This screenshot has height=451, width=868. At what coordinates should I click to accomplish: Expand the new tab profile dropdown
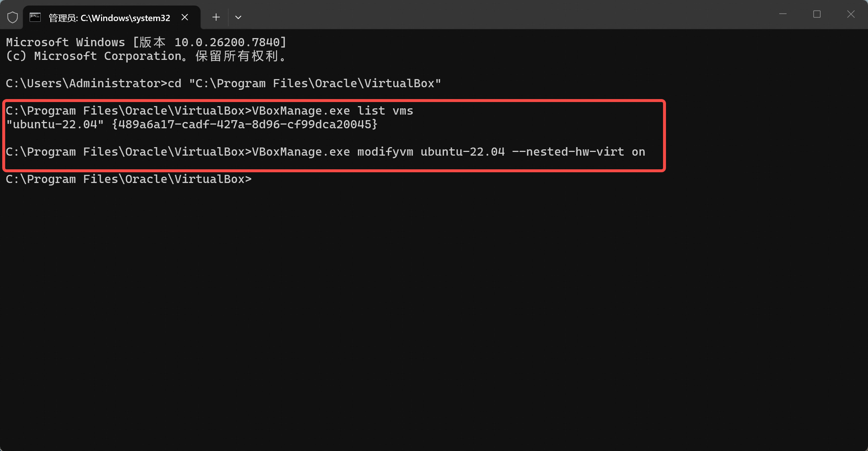[x=238, y=17]
